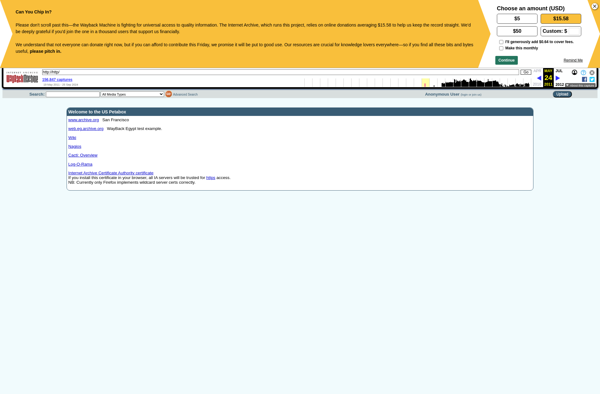This screenshot has width=600, height=394.
Task: Open the Nagios link
Action: 75,147
